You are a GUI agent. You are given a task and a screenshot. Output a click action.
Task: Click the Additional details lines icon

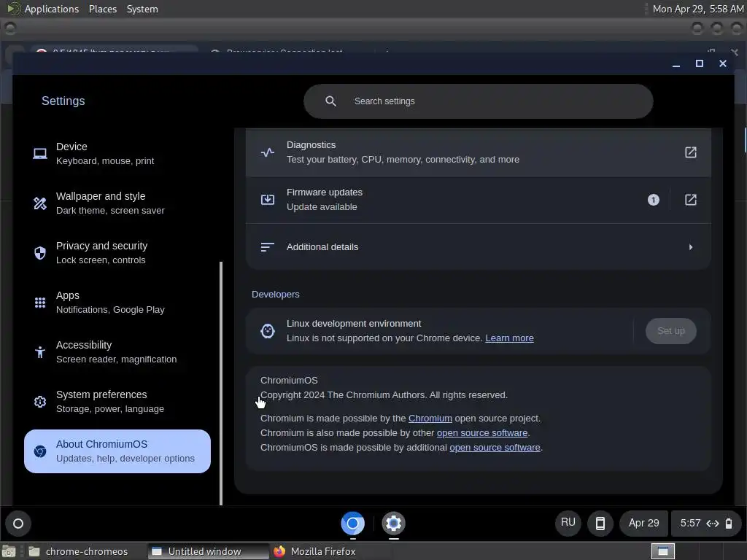click(x=268, y=246)
